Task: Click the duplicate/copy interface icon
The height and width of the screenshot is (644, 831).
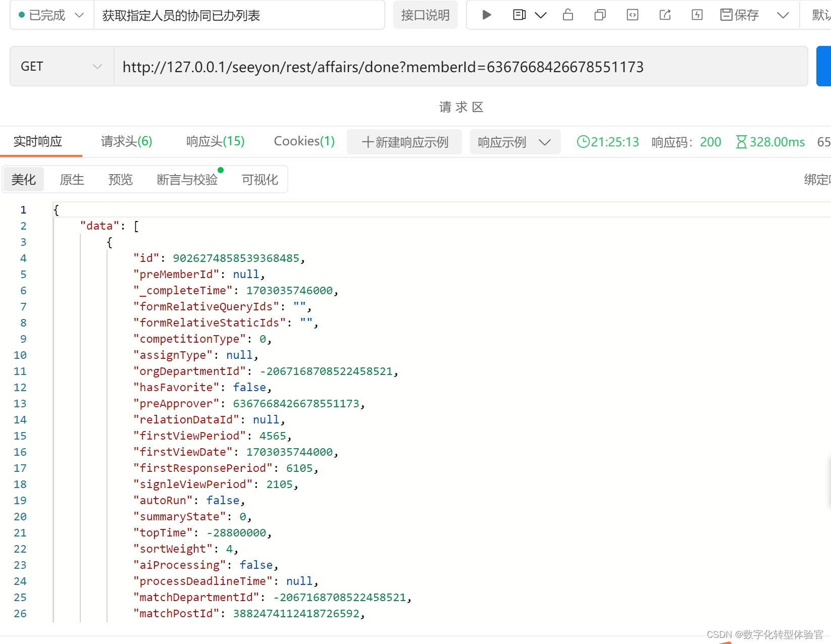Action: 600,15
